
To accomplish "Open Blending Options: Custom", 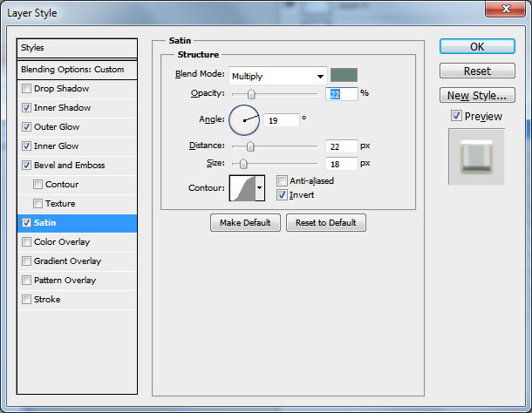I will (x=77, y=70).
